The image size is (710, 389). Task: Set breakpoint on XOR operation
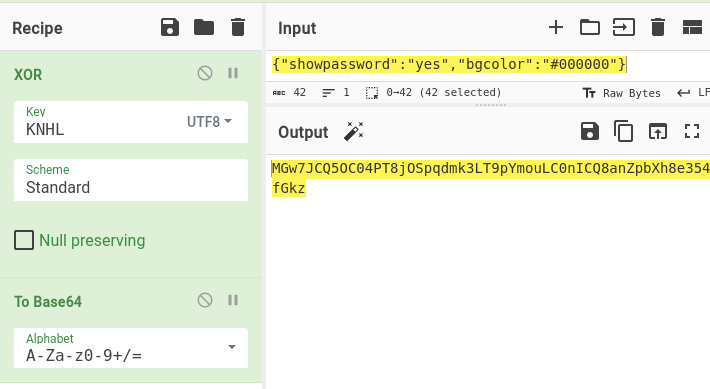pyautogui.click(x=233, y=73)
